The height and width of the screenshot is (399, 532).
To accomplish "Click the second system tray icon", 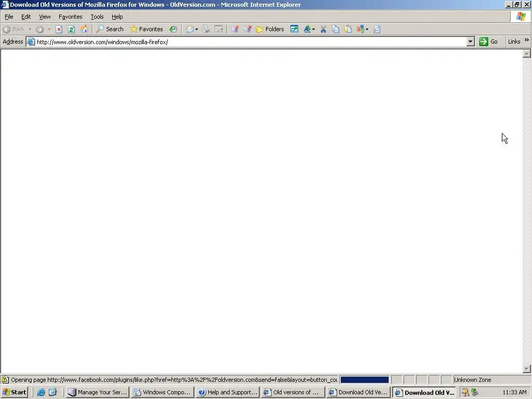I will [x=475, y=392].
